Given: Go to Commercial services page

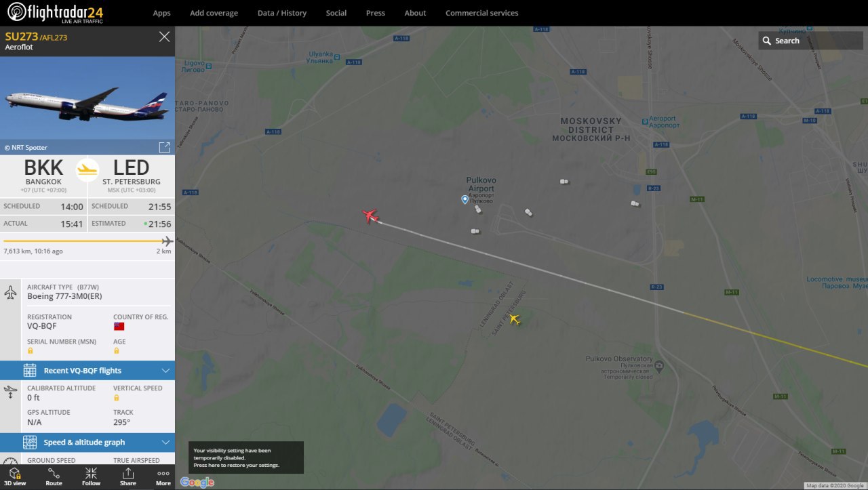Looking at the screenshot, I should [481, 13].
